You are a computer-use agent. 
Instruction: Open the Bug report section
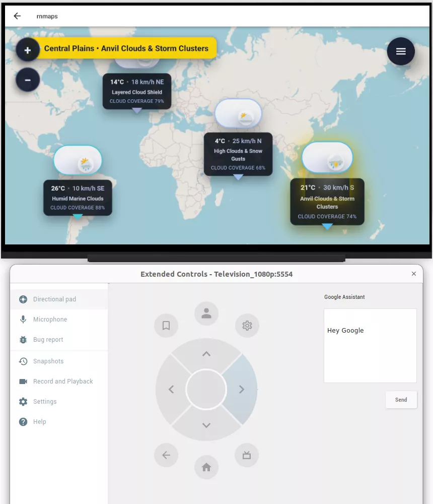(x=47, y=339)
